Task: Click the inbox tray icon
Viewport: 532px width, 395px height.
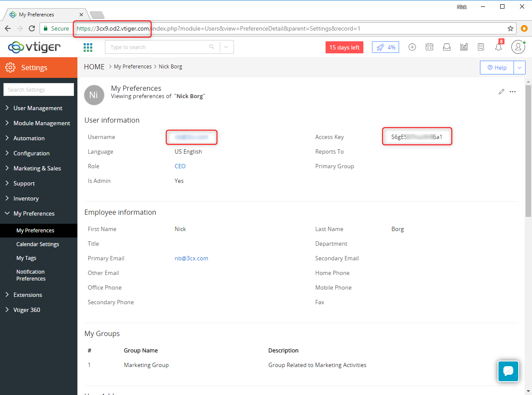Action: click(446, 47)
